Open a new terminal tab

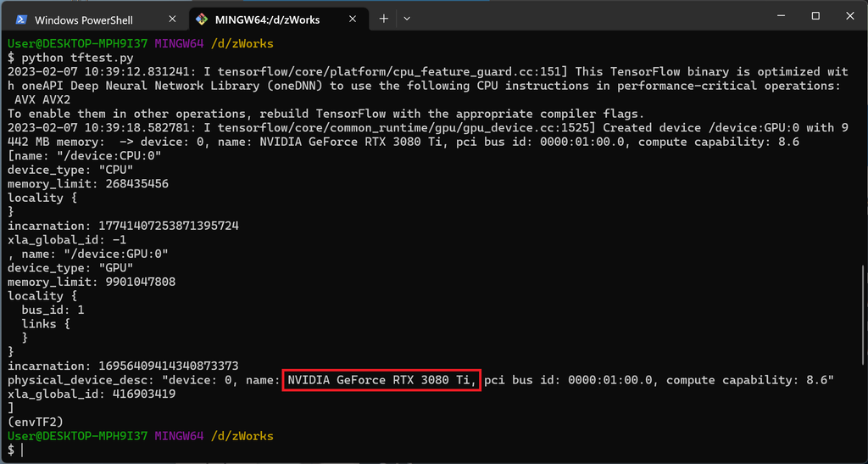click(x=384, y=19)
